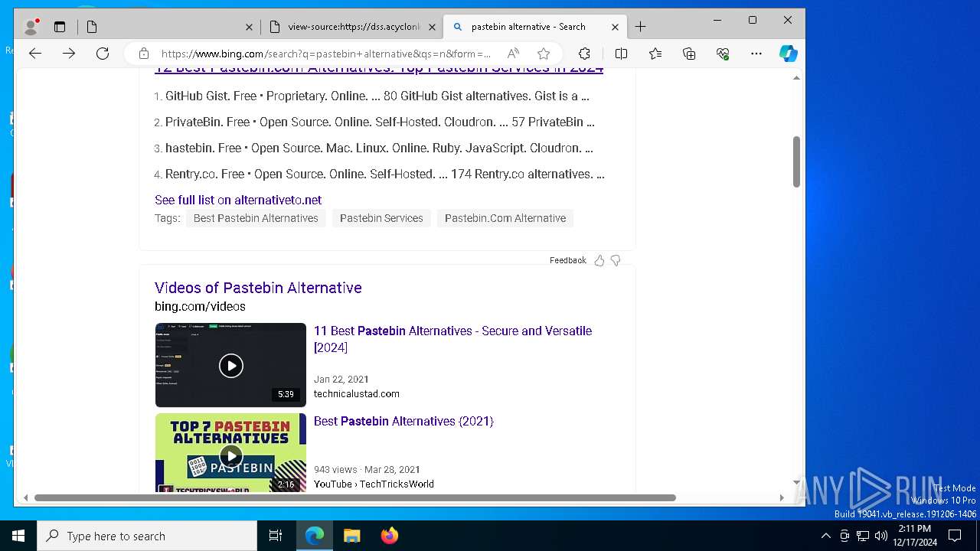Refresh the page
Viewport: 980px width, 551px height.
103,54
